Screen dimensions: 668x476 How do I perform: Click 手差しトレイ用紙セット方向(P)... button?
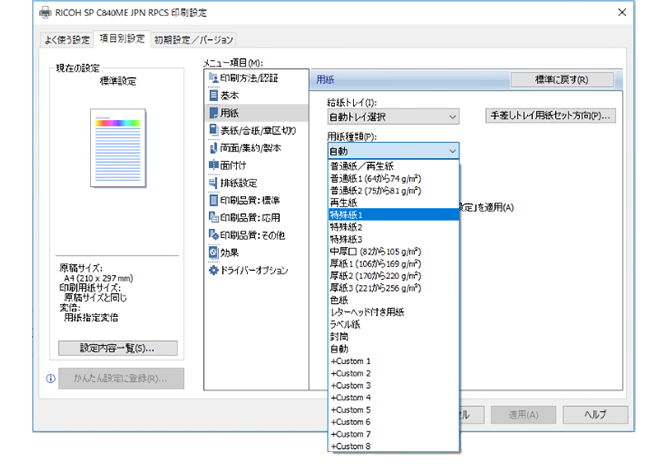550,115
